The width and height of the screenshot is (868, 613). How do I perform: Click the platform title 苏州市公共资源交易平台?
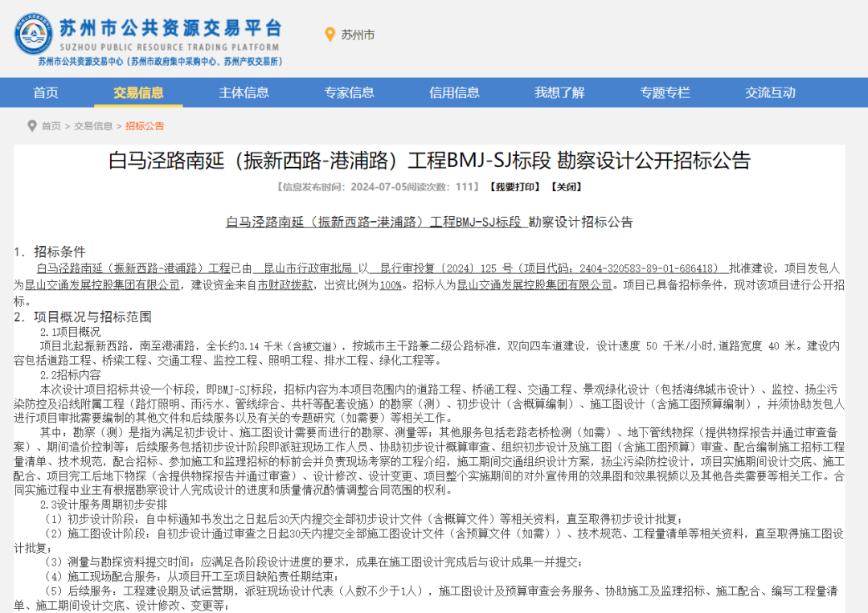[x=170, y=28]
